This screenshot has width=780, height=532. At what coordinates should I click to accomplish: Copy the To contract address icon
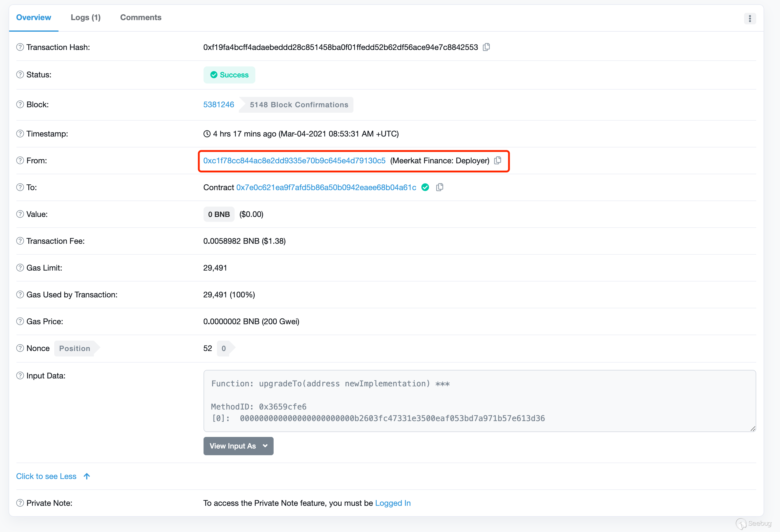[439, 187]
